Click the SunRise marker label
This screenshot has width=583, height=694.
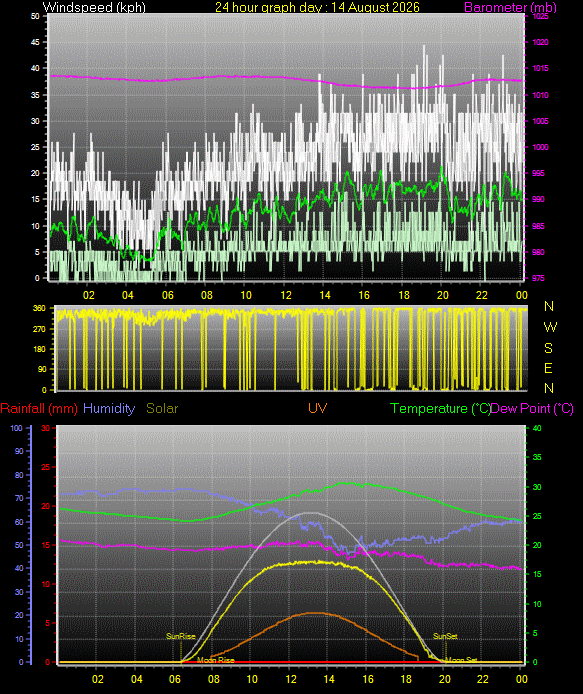pos(181,636)
